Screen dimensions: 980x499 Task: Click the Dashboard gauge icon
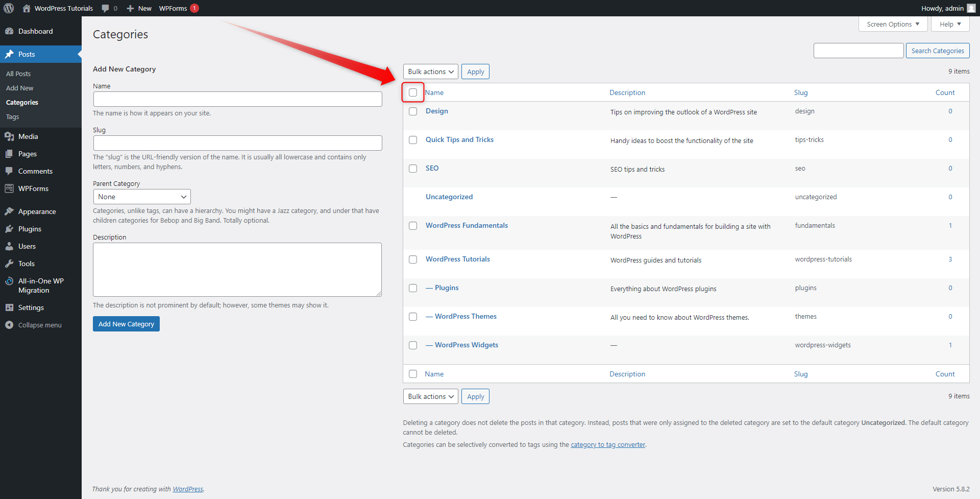pyautogui.click(x=9, y=31)
